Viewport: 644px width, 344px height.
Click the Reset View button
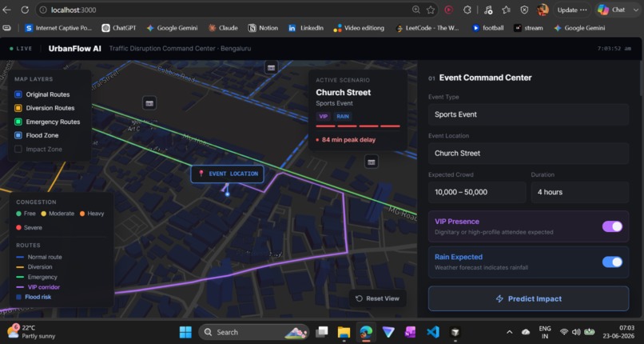(377, 298)
